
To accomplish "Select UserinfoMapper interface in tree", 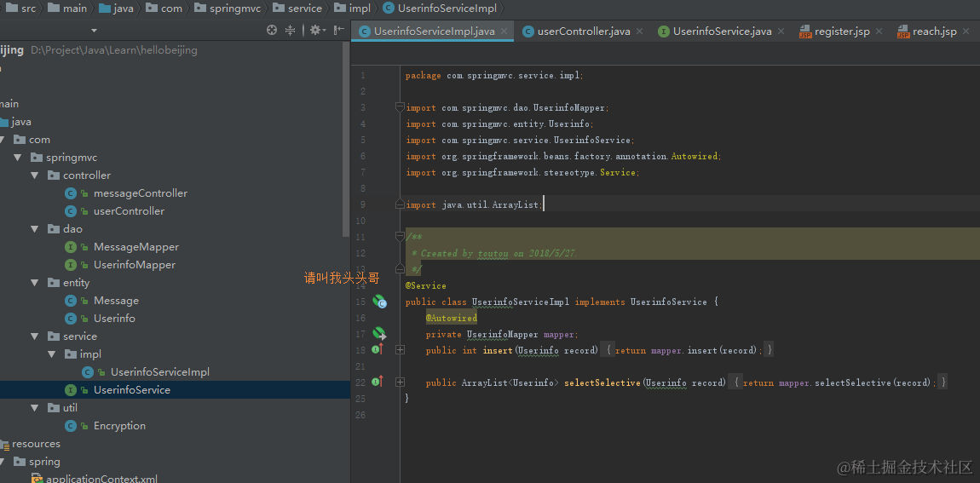I will pos(135,265).
